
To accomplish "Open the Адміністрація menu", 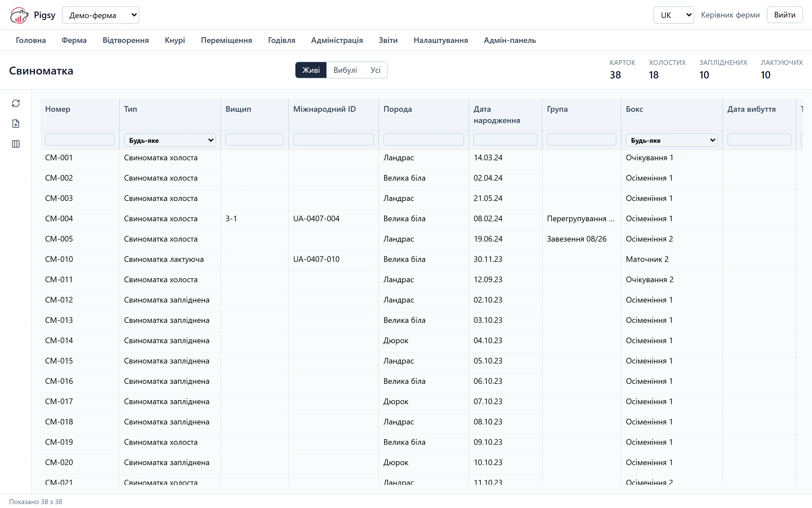I will pos(337,40).
